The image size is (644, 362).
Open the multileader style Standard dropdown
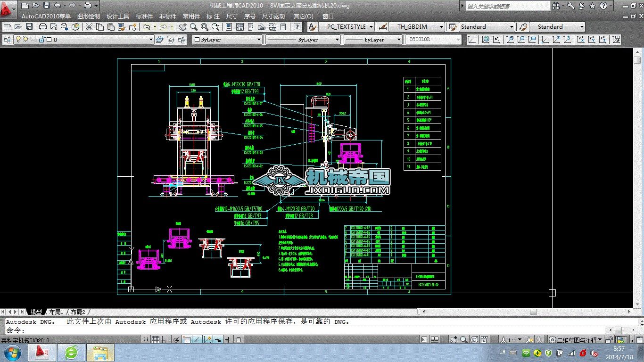557,27
